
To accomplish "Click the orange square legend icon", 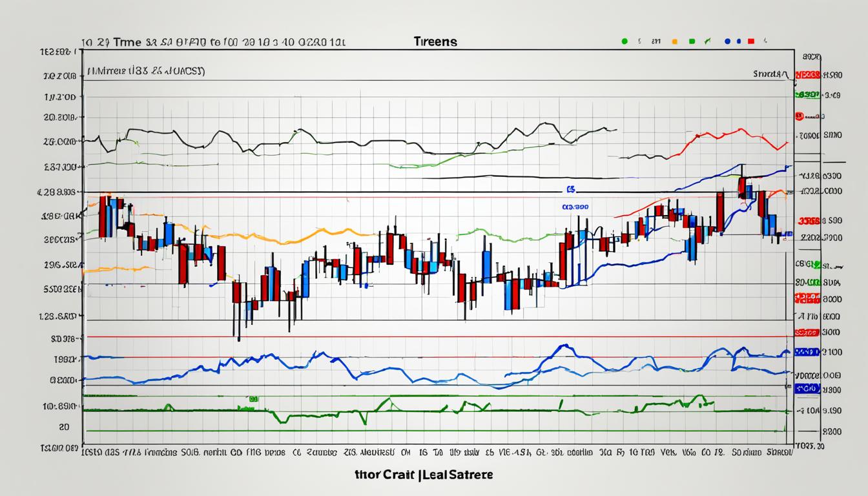I will 674,41.
